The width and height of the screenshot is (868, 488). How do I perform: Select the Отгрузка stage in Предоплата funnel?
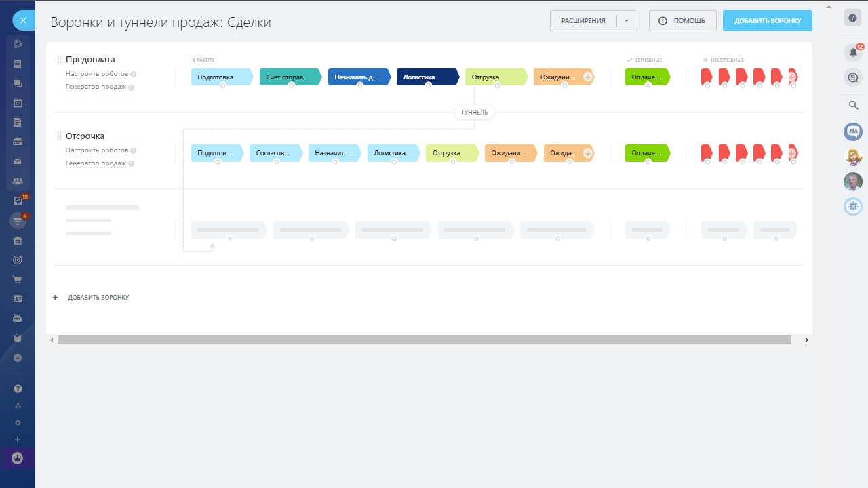(x=496, y=77)
